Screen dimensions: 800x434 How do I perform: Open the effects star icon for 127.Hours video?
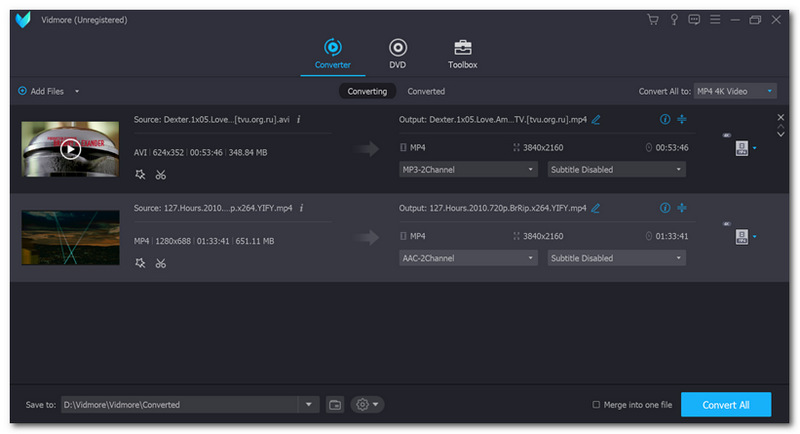point(140,263)
